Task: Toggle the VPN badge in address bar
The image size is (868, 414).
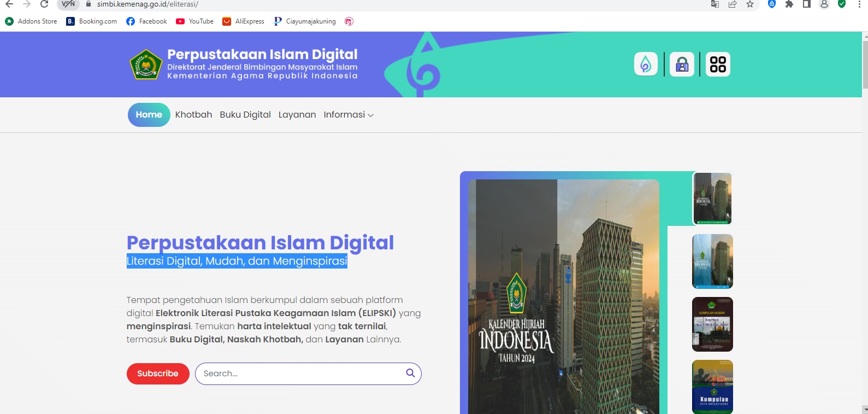Action: [x=68, y=4]
